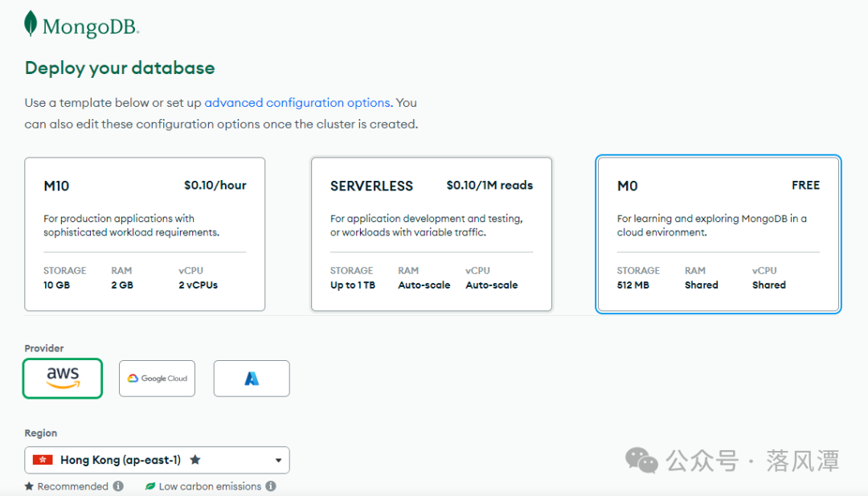Click the 10 GB storage value
868x496 pixels.
(57, 285)
